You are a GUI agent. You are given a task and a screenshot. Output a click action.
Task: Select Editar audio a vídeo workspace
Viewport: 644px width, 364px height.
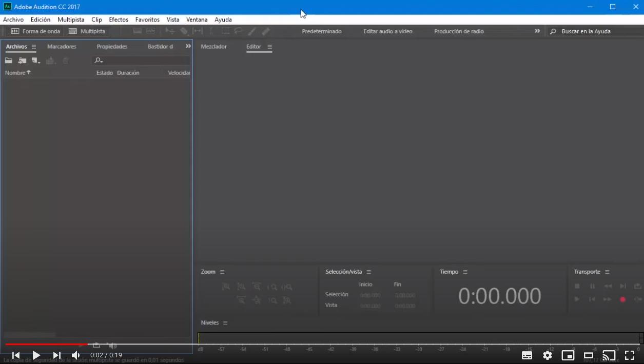(388, 31)
